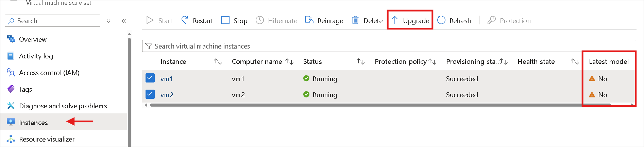Uncheck the vm1 instance checkbox
This screenshot has width=644, height=147.
[150, 78]
